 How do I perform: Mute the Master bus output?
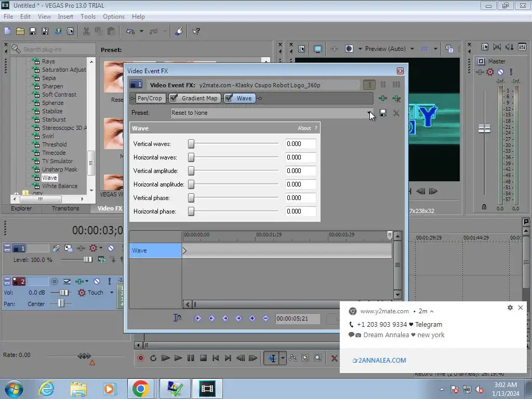tap(500, 72)
